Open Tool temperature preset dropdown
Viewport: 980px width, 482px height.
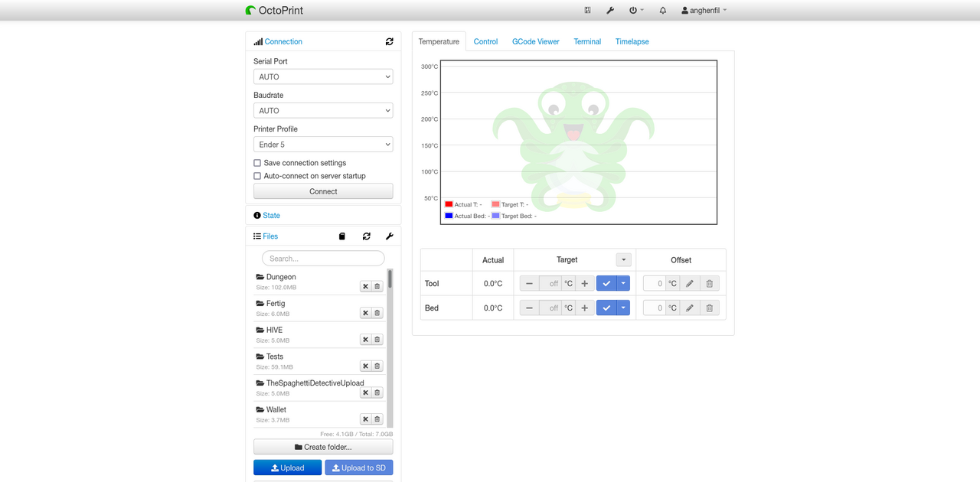[623, 284]
